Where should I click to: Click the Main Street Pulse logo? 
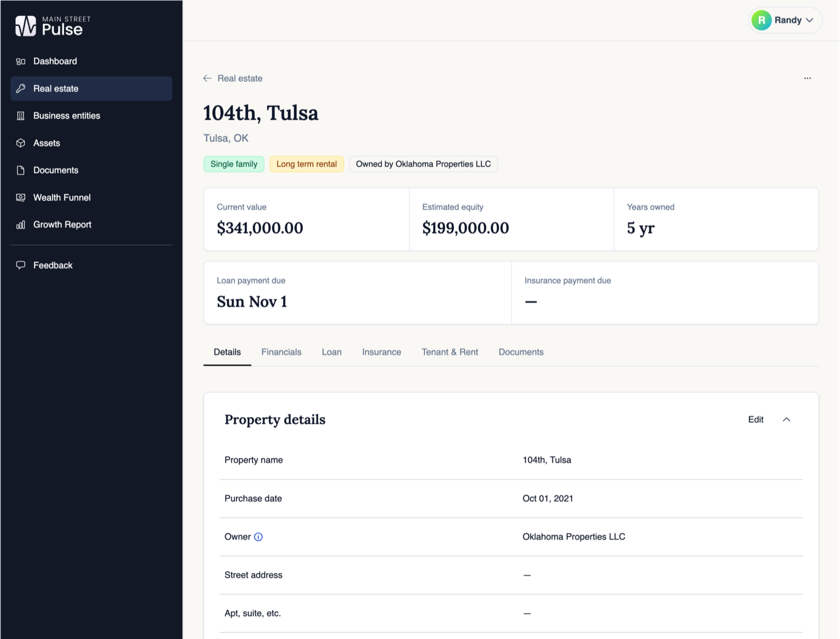53,26
